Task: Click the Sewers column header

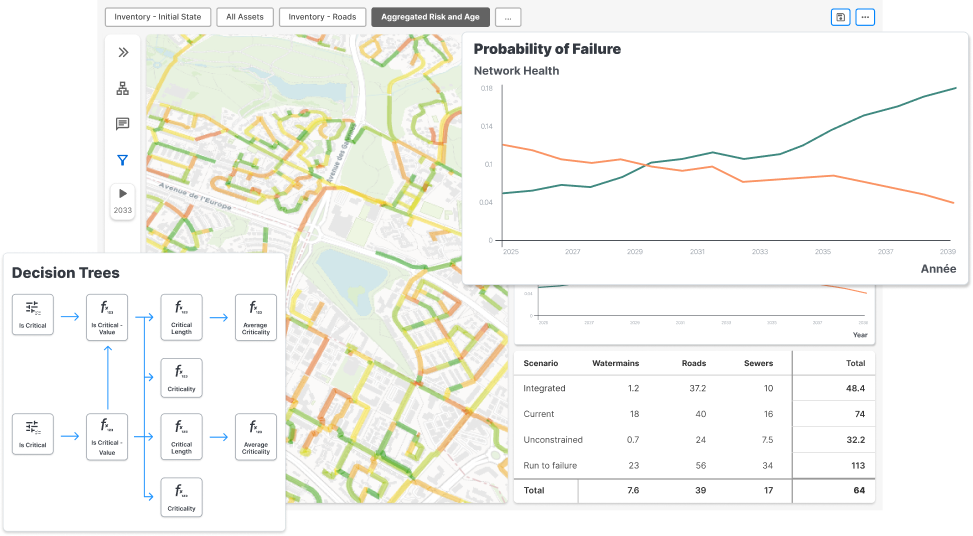Action: [758, 364]
